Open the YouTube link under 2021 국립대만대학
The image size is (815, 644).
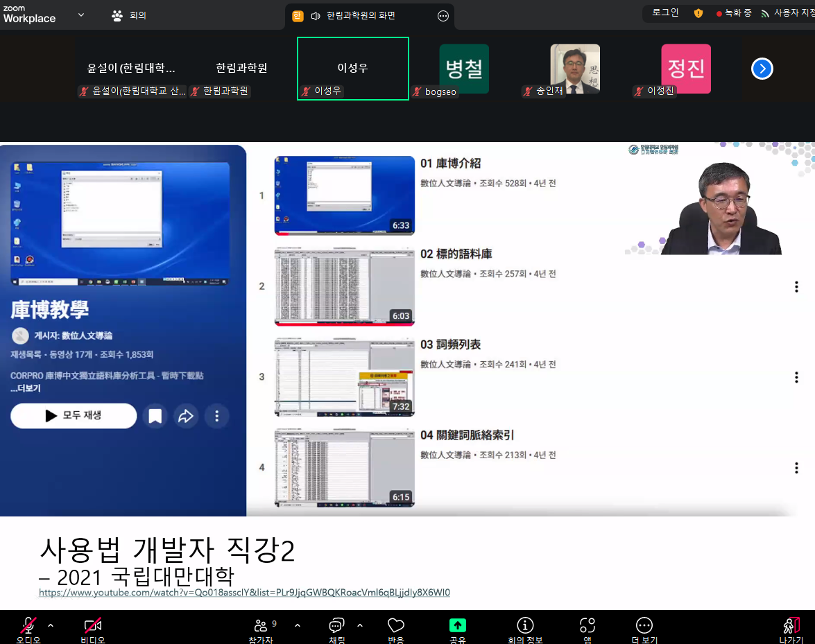(244, 593)
